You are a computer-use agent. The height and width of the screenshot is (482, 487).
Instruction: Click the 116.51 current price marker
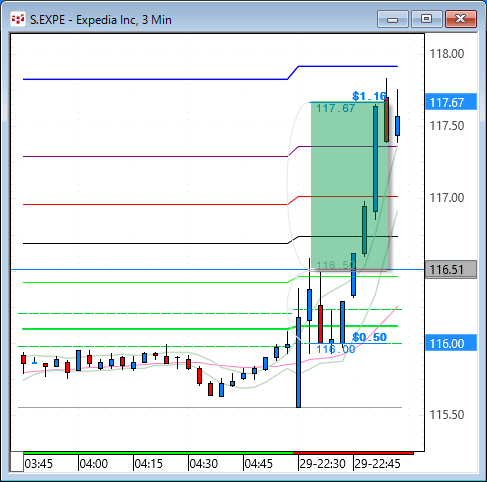click(x=451, y=270)
